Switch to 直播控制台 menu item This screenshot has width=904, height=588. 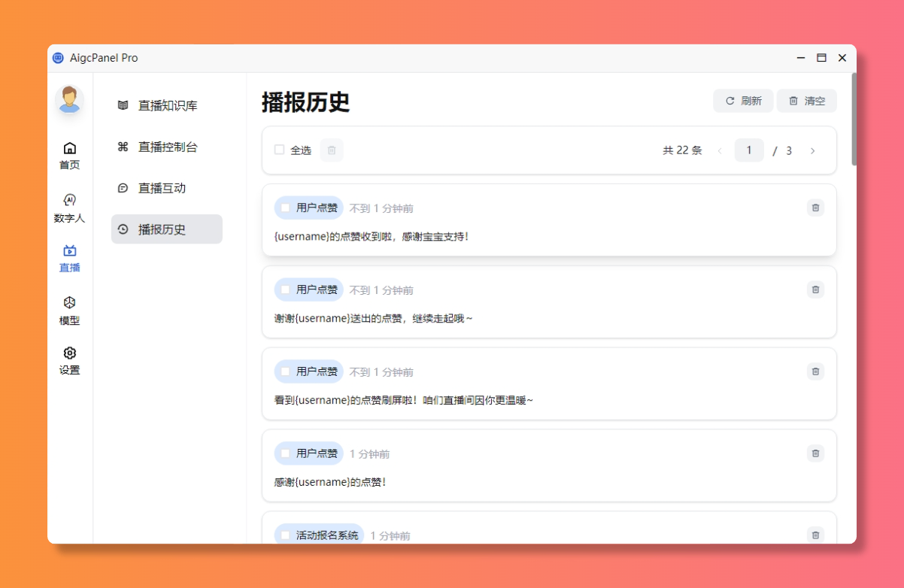pyautogui.click(x=167, y=147)
